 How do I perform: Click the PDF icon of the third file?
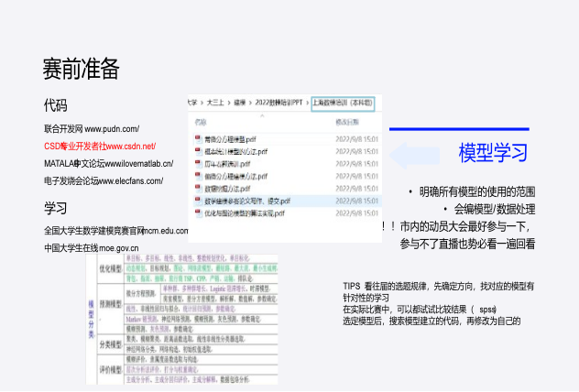pyautogui.click(x=197, y=163)
